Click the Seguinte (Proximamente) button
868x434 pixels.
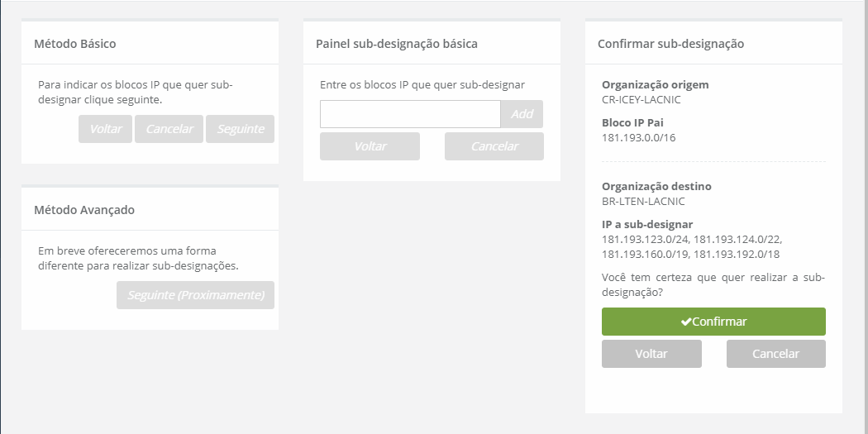pos(195,295)
